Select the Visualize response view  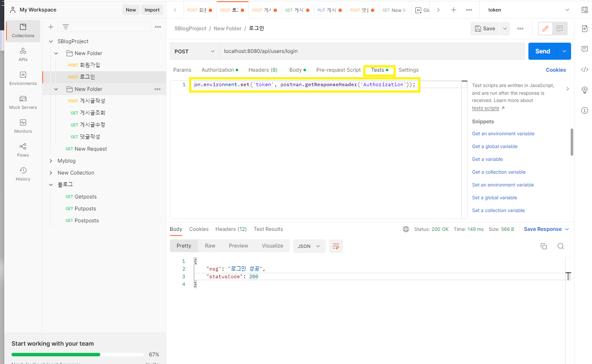[x=272, y=246]
